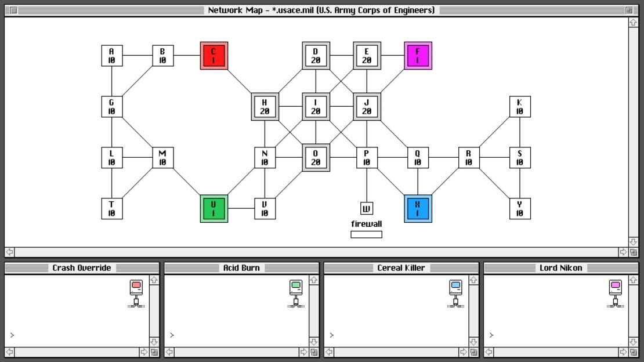This screenshot has width=644, height=362.
Task: Click Cereal Killer scroll right arrow
Action: click(x=464, y=352)
